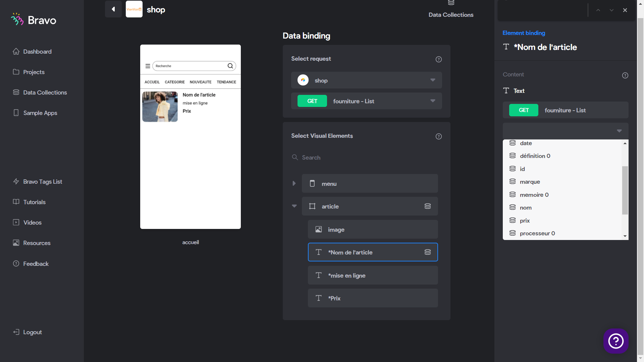
Task: Go to the previous element with the up chevron
Action: click(x=598, y=10)
